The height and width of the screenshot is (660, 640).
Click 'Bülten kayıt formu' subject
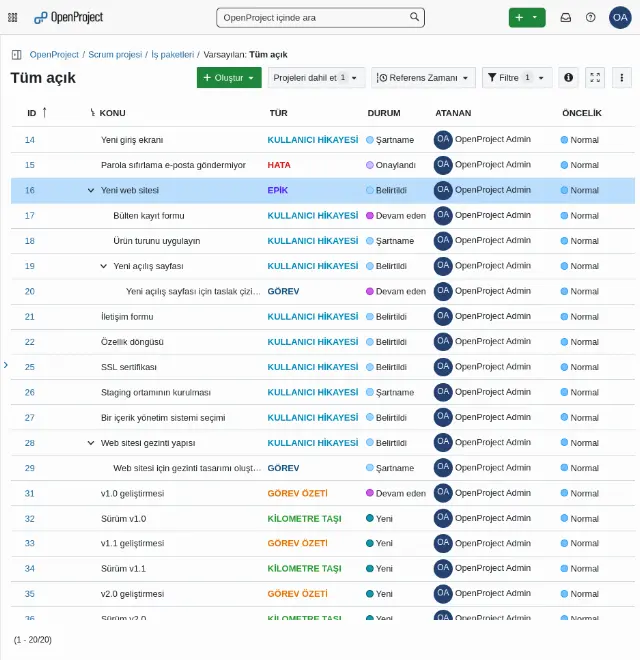click(149, 216)
